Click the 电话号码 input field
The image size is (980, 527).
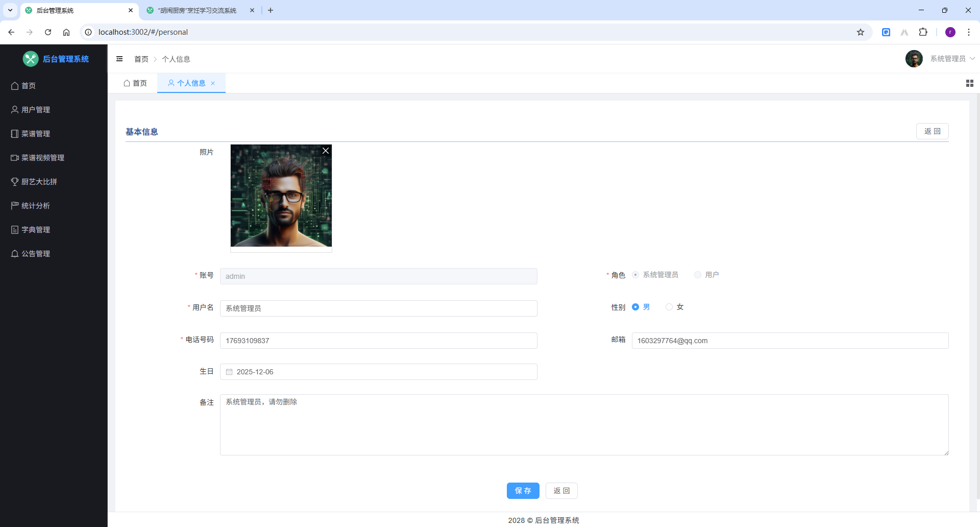[379, 341]
